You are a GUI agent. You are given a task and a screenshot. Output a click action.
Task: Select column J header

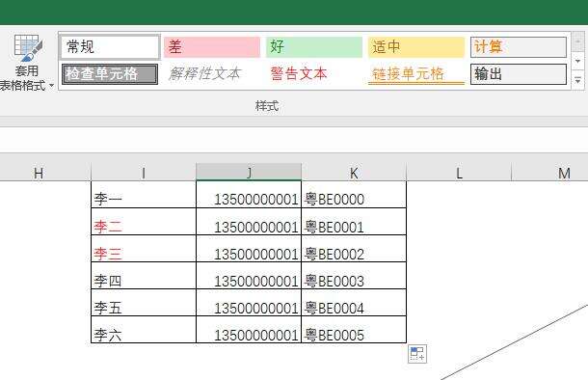tap(249, 173)
